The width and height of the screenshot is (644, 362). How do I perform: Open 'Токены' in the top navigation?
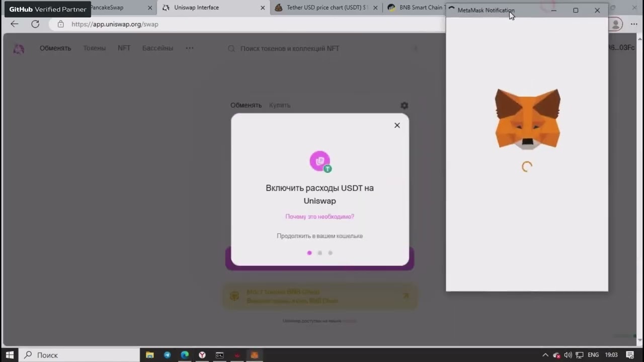pos(95,48)
